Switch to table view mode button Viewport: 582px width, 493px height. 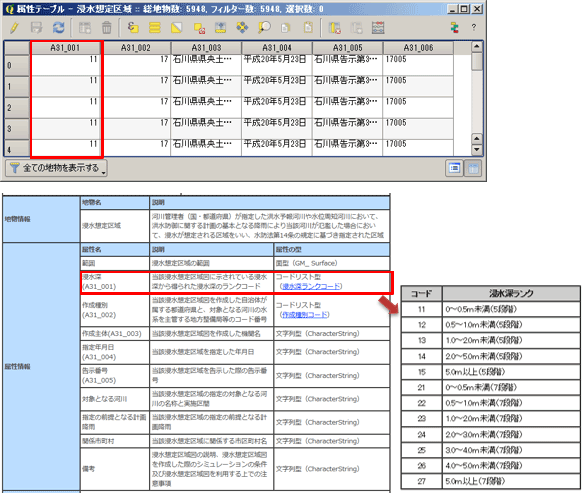[473, 169]
